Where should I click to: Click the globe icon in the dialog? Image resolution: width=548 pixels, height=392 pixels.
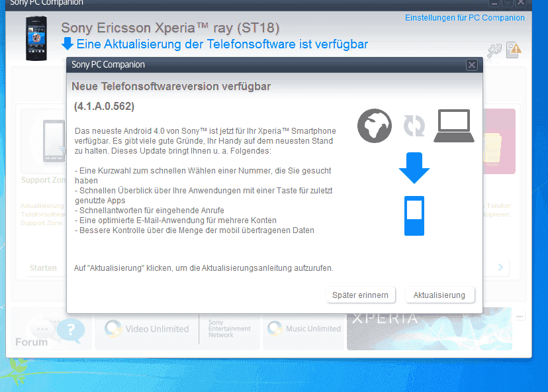375,126
